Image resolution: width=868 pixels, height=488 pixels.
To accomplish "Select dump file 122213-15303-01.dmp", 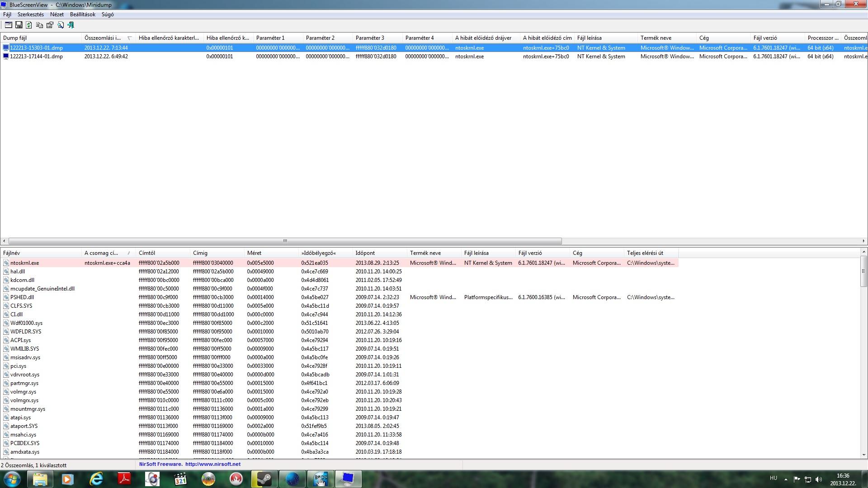I will pos(434,47).
